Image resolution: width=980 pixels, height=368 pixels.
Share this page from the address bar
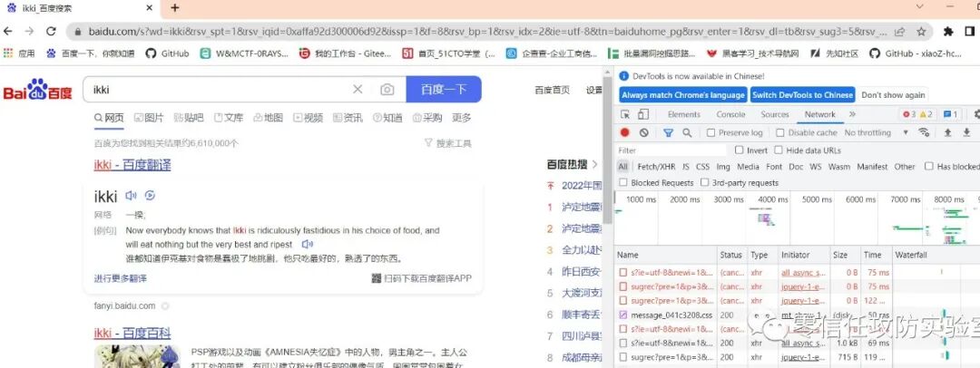coord(900,31)
